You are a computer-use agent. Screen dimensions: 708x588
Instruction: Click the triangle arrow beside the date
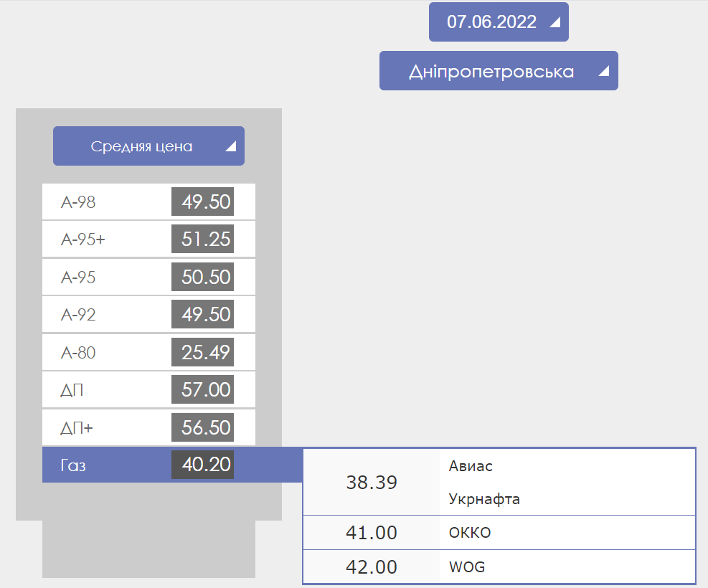coord(554,22)
